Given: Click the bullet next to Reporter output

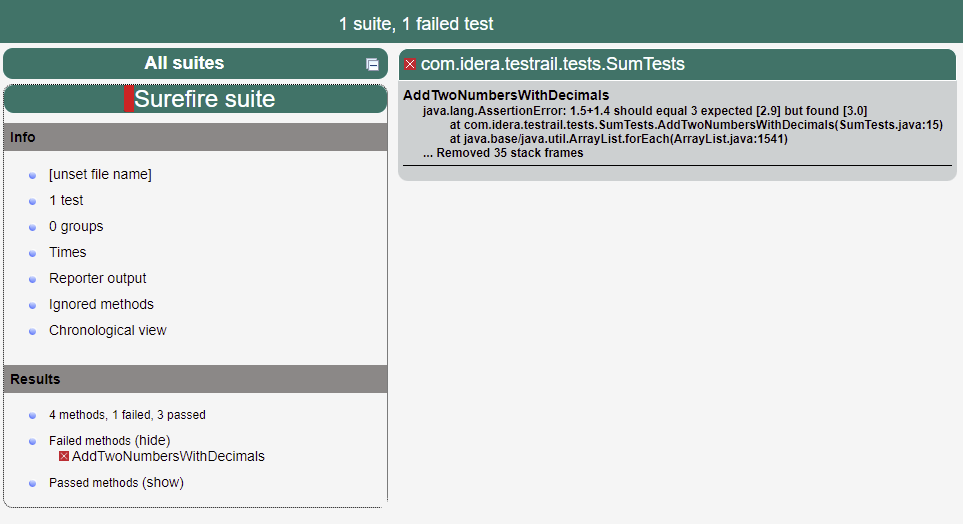Looking at the screenshot, I should [33, 279].
